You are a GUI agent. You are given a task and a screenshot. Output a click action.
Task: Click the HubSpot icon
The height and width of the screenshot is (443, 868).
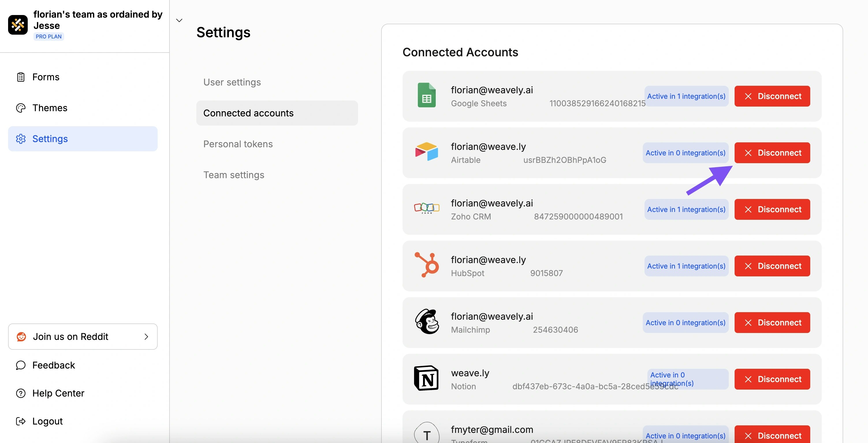tap(426, 265)
